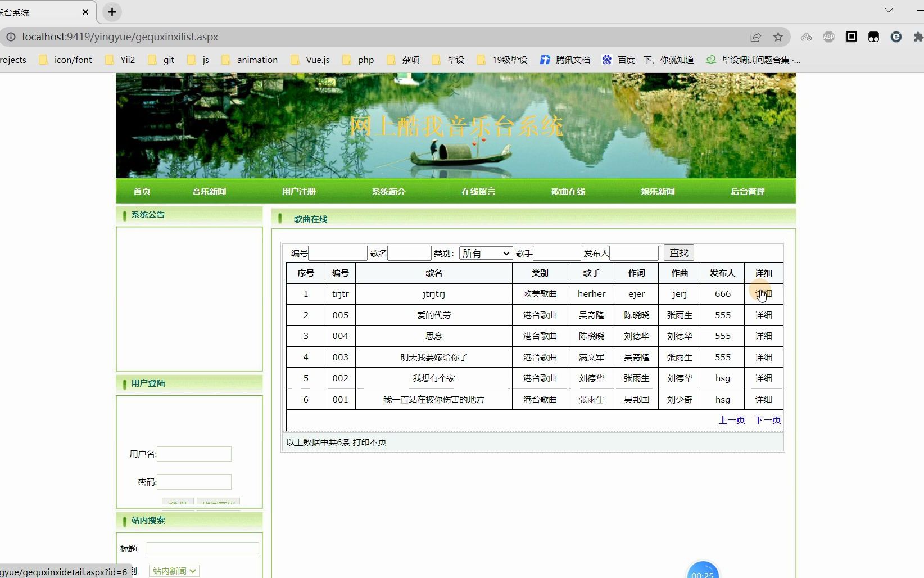
Task: Open 详细 link for 爱的代劳
Action: [763, 315]
